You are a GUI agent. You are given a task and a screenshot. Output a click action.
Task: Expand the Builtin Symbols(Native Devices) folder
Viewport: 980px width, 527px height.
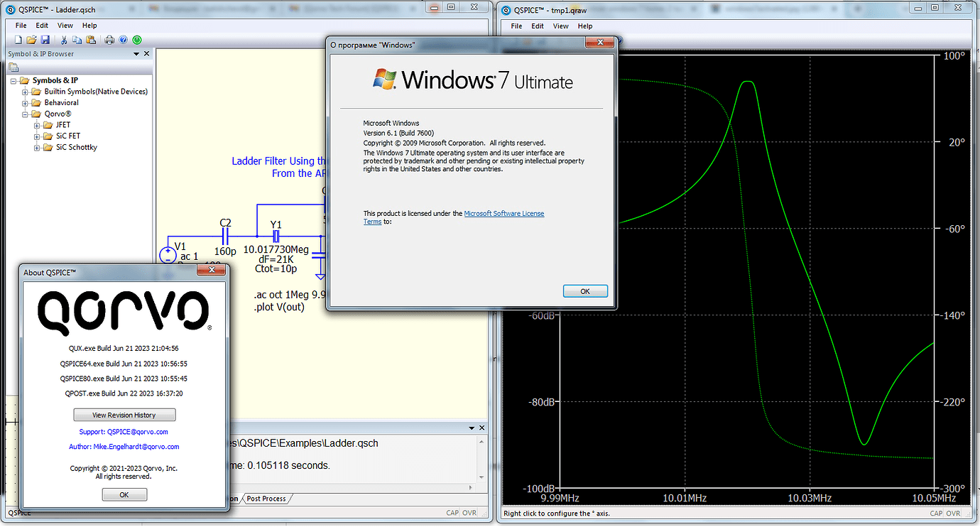[x=26, y=92]
